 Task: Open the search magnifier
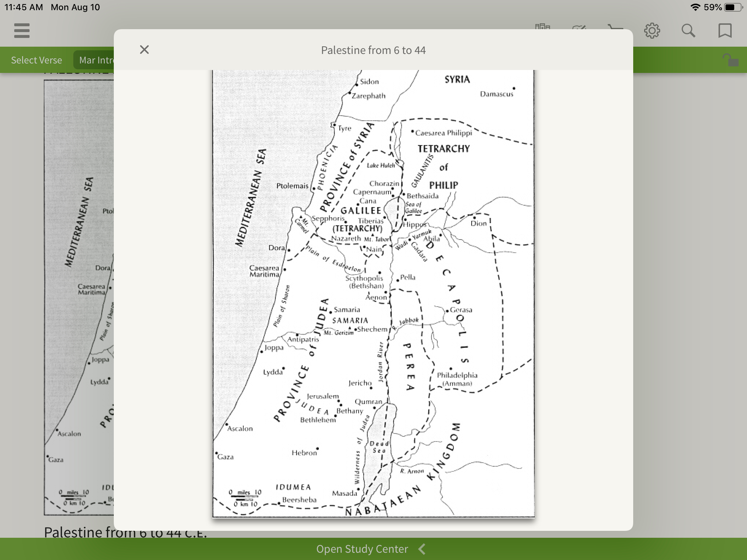point(688,31)
